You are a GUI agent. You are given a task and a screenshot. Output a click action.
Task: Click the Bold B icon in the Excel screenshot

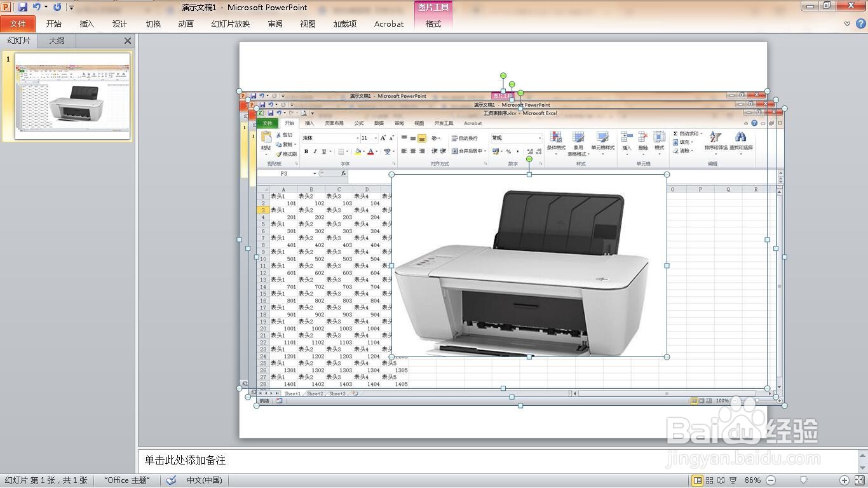point(306,151)
